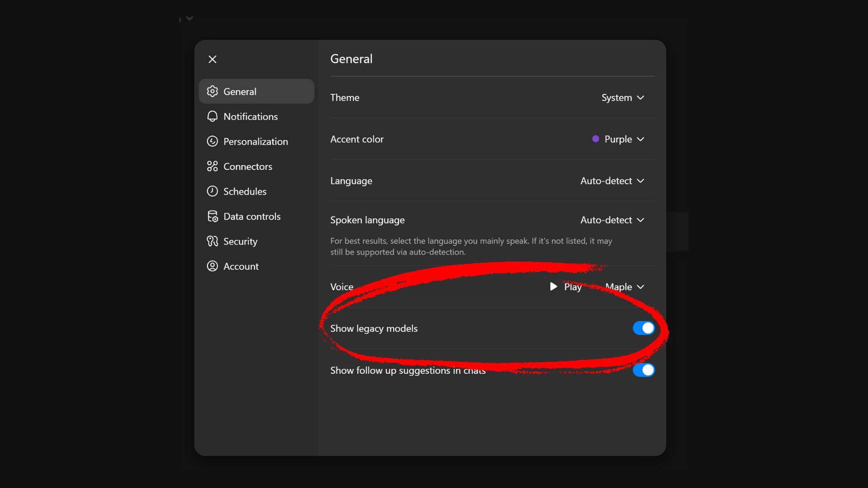Turn off follow up suggestions in chats
Image resolution: width=868 pixels, height=488 pixels.
644,370
